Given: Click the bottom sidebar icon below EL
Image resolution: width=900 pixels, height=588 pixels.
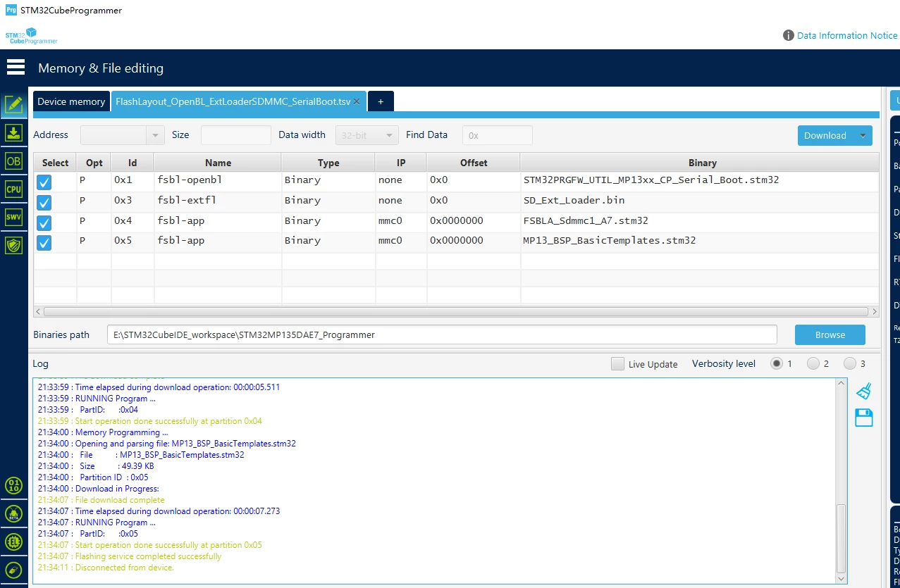Looking at the screenshot, I should 13,570.
